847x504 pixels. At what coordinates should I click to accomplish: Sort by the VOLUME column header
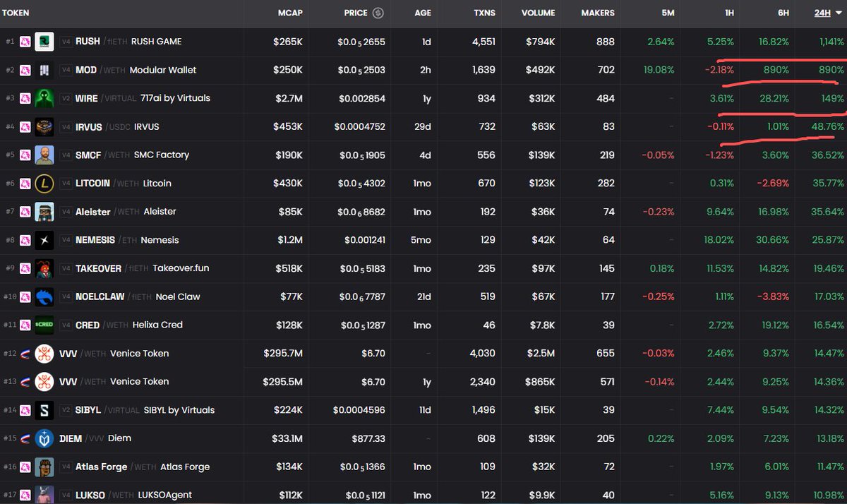538,13
